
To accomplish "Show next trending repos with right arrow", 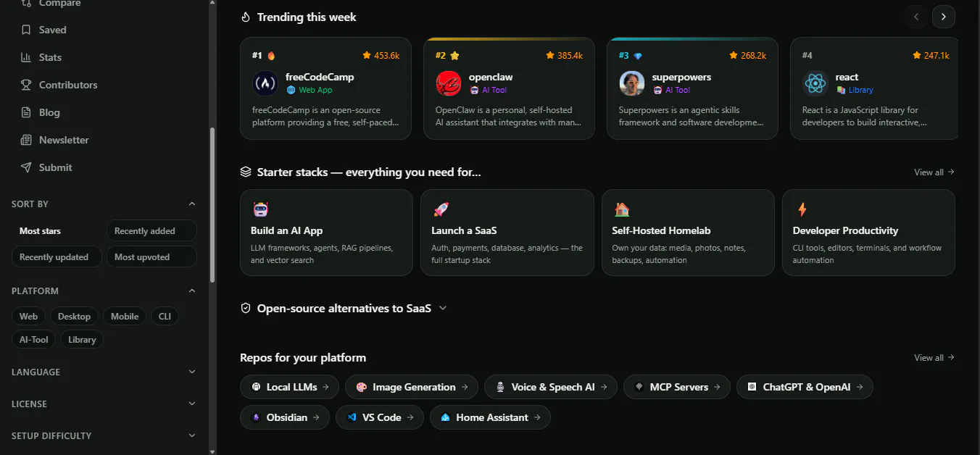I will (x=944, y=17).
